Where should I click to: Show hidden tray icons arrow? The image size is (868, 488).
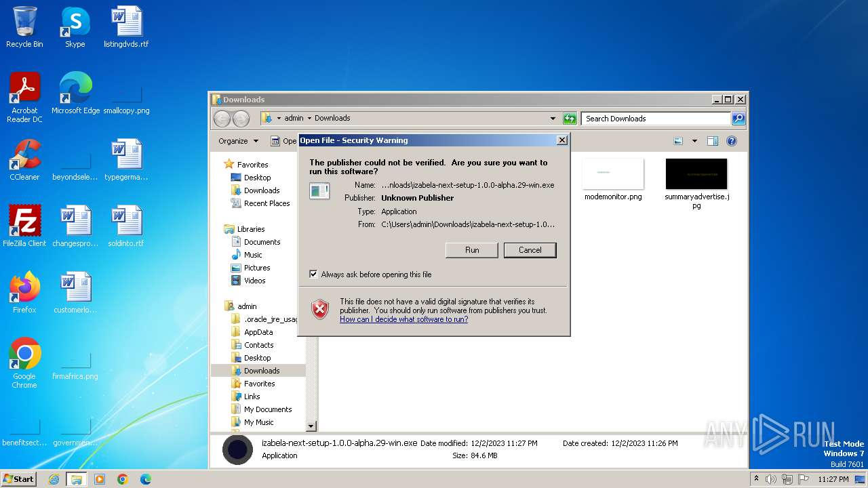(x=756, y=479)
